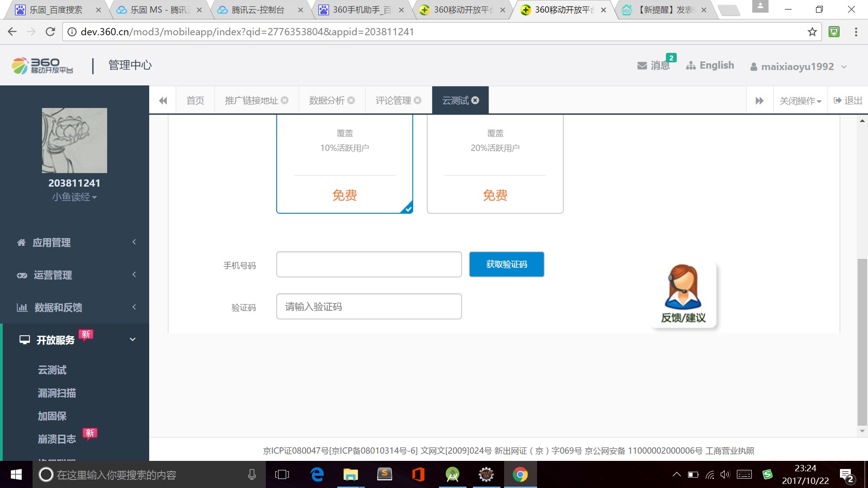Click the messages envelope icon
The width and height of the screenshot is (868, 488).
coord(642,66)
